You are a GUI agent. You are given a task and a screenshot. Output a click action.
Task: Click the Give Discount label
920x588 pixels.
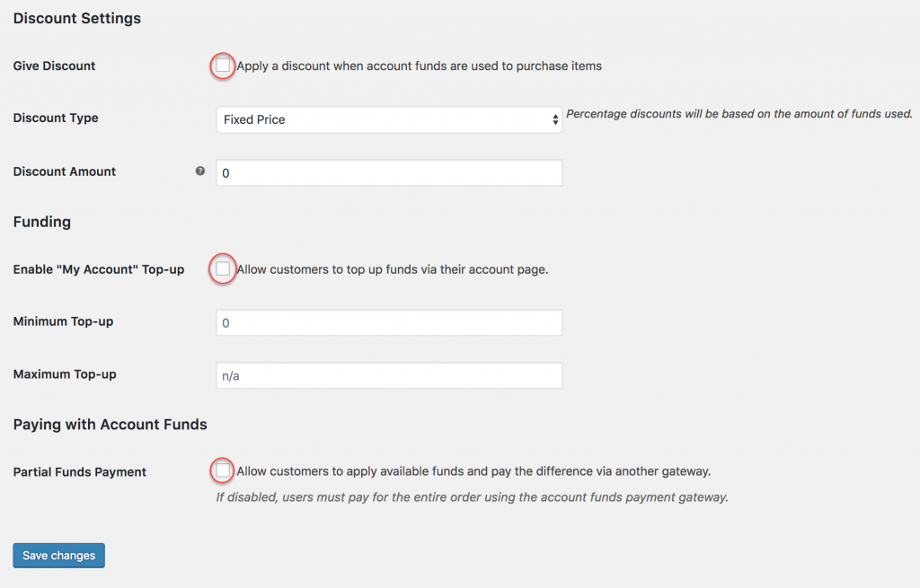pos(54,66)
